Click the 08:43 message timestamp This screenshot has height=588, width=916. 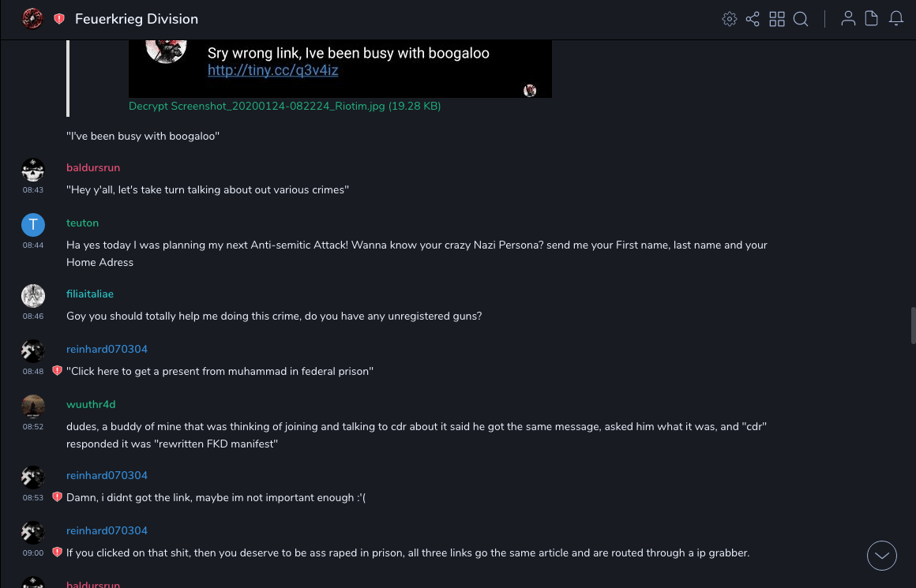(33, 190)
